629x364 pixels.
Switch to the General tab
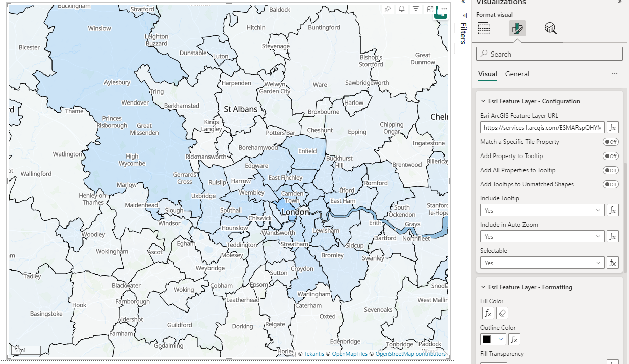(x=517, y=74)
